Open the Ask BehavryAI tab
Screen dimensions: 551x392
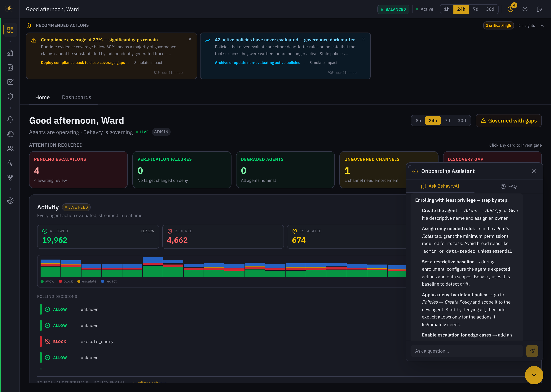pyautogui.click(x=440, y=186)
